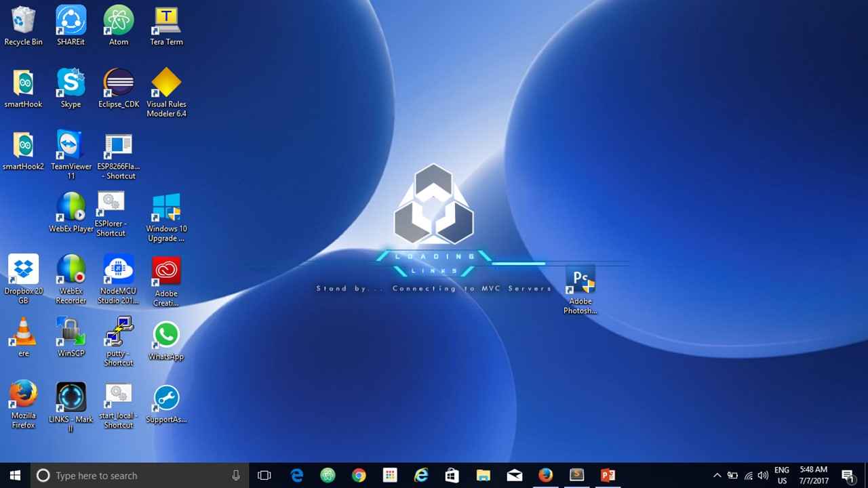Check the battery power status icon
868x488 pixels.
click(732, 475)
